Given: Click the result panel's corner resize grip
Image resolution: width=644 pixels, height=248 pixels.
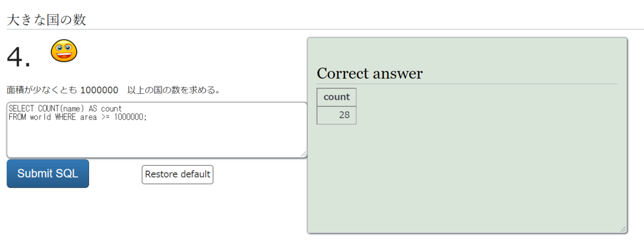Looking at the screenshot, I should (623, 229).
